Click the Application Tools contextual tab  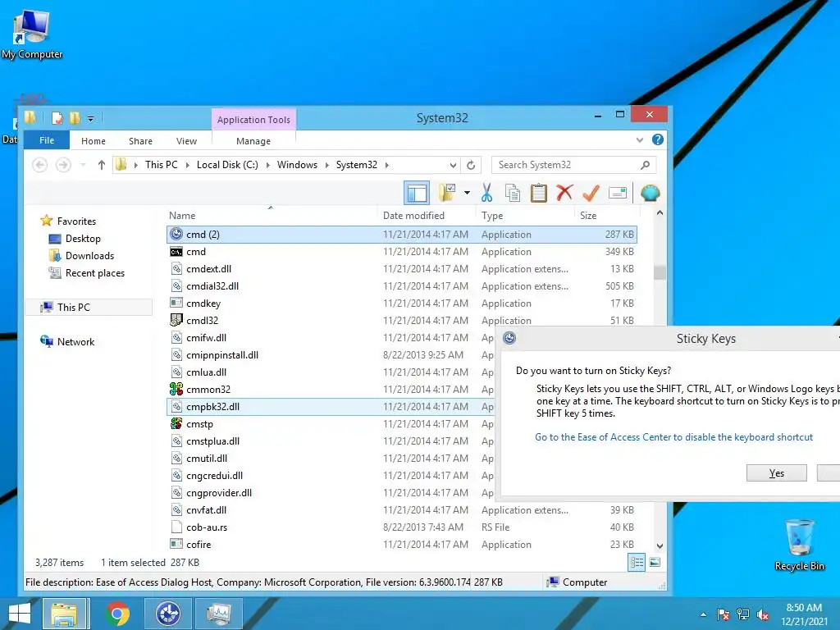[253, 120]
